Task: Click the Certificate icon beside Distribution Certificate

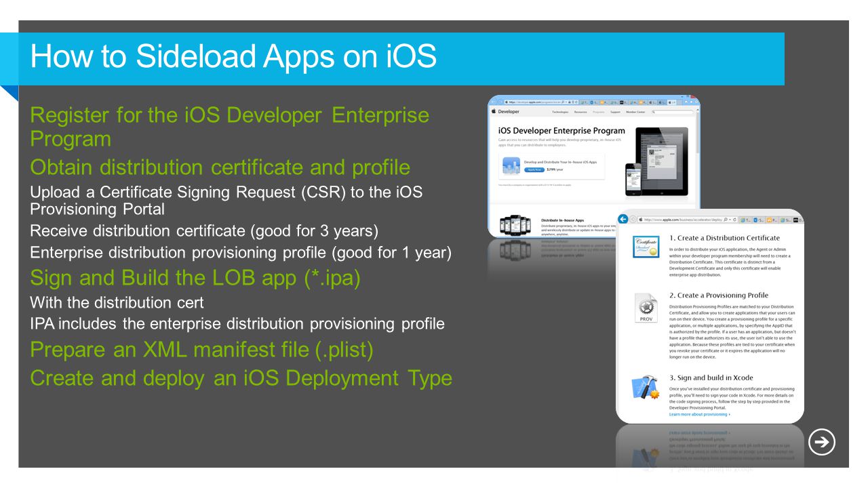Action: [646, 247]
